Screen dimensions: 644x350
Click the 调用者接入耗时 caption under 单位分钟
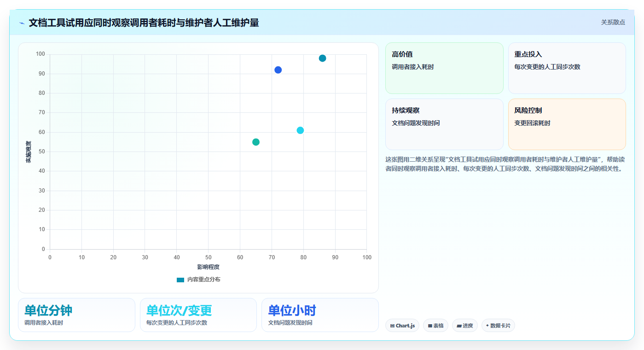(44, 323)
